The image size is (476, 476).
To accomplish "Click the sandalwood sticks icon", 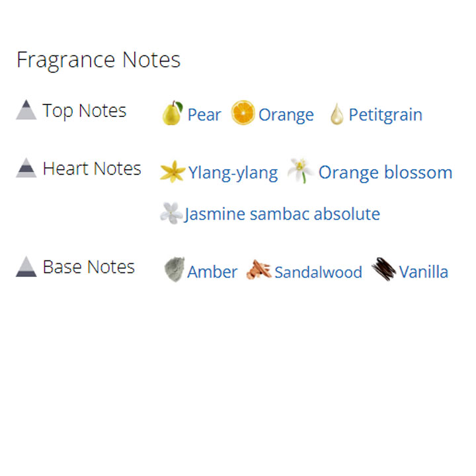I will tap(258, 270).
